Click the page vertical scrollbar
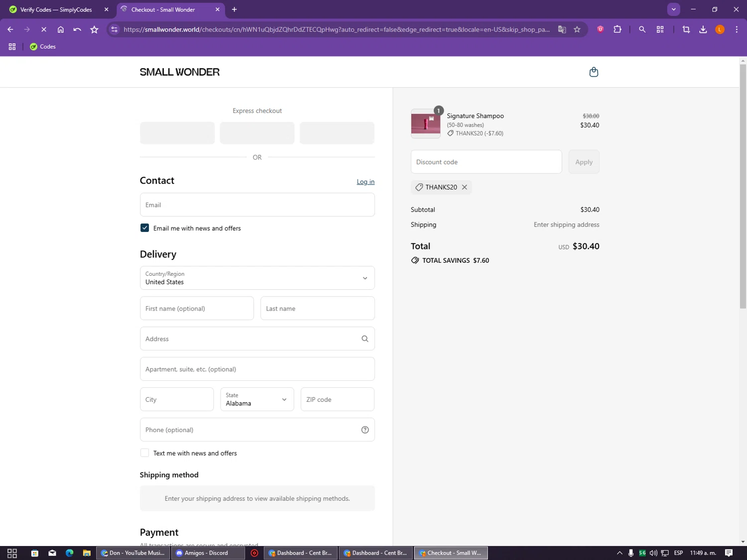The height and width of the screenshot is (560, 747). pyautogui.click(x=743, y=187)
